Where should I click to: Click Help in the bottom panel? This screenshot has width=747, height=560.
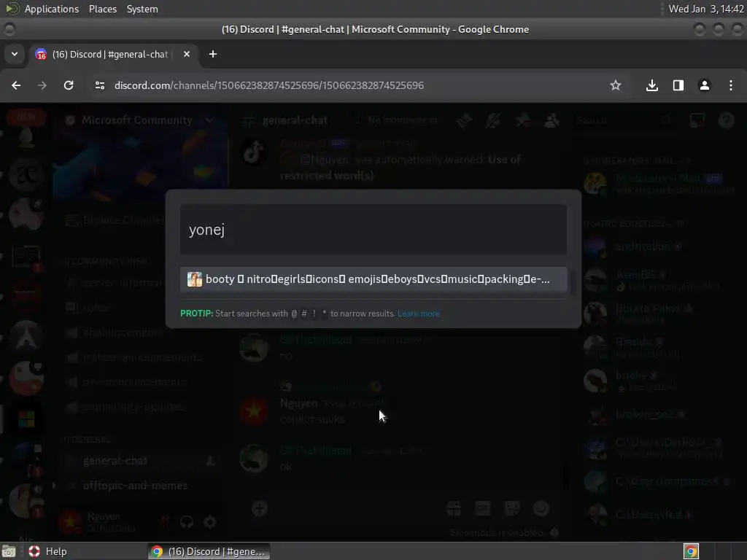point(47,551)
